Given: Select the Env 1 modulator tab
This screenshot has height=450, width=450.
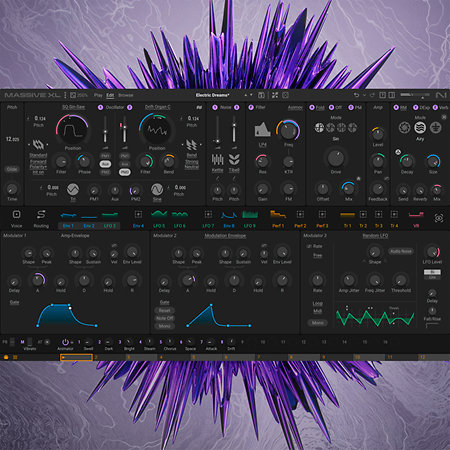Looking at the screenshot, I should tap(68, 226).
